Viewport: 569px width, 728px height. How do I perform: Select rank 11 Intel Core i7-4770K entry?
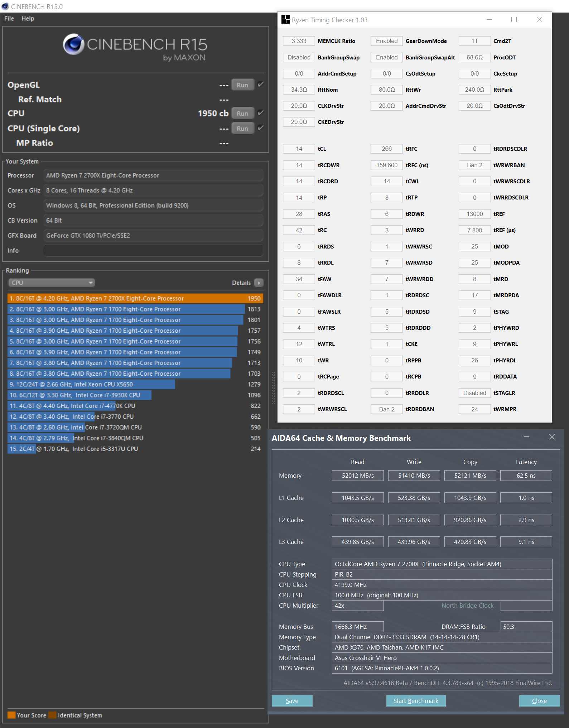point(135,406)
